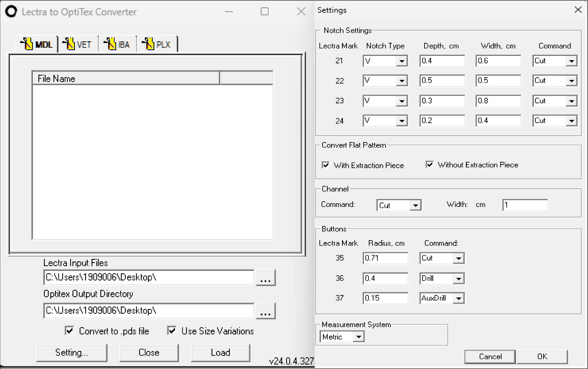Open Notch Type dropdown for mark 21

402,61
